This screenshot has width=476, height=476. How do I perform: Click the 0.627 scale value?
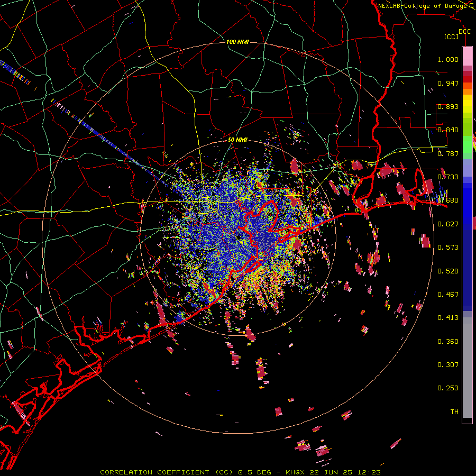[x=448, y=224]
